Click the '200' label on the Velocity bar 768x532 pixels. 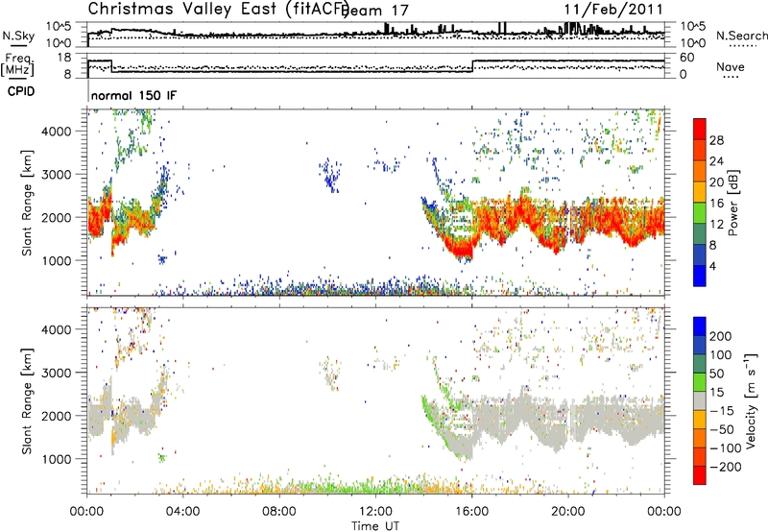(x=721, y=336)
